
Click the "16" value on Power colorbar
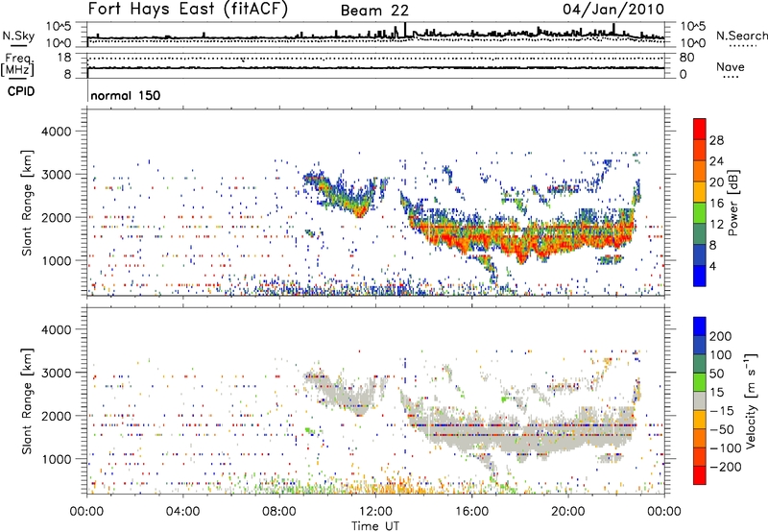pyautogui.click(x=716, y=204)
